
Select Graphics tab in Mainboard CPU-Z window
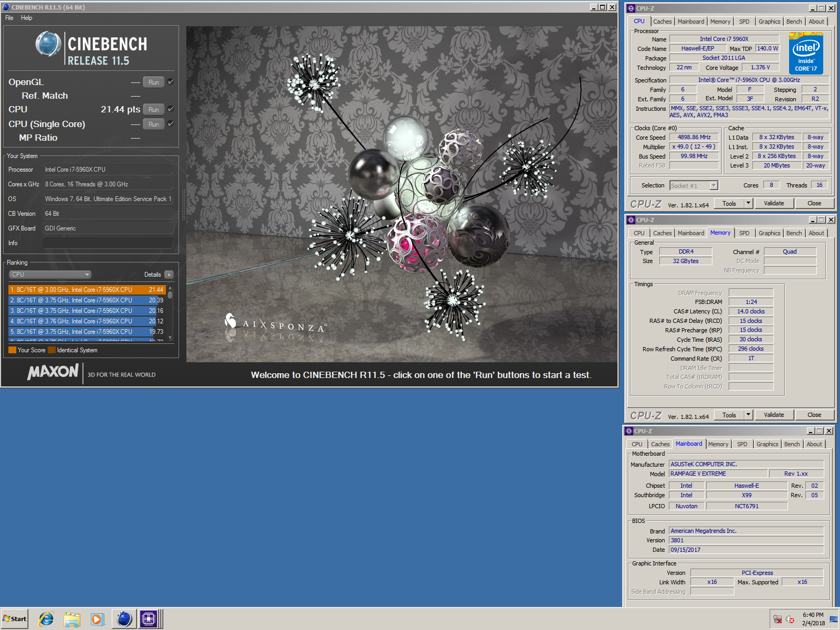click(x=768, y=444)
